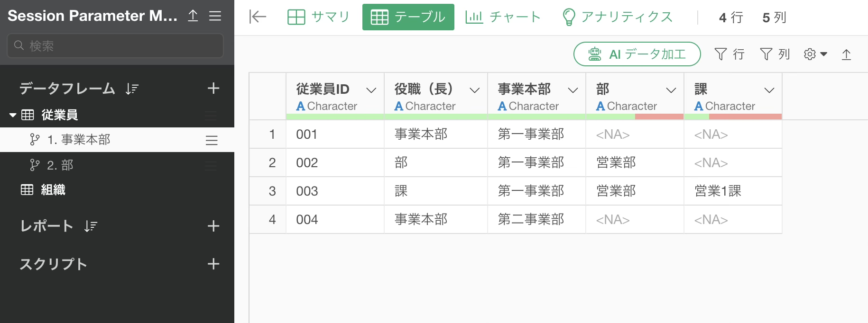Select the 2. 部 step
Screen dimensions: 868x323
pyautogui.click(x=60, y=165)
